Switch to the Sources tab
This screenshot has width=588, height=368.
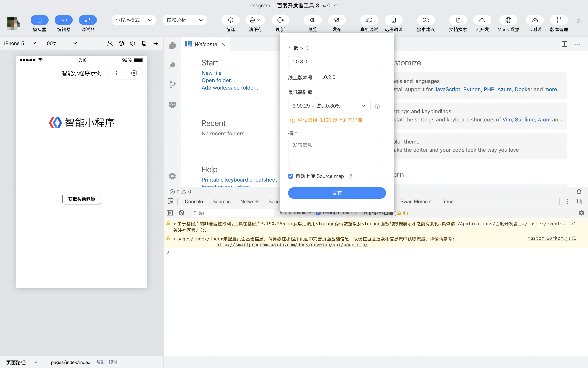point(221,202)
